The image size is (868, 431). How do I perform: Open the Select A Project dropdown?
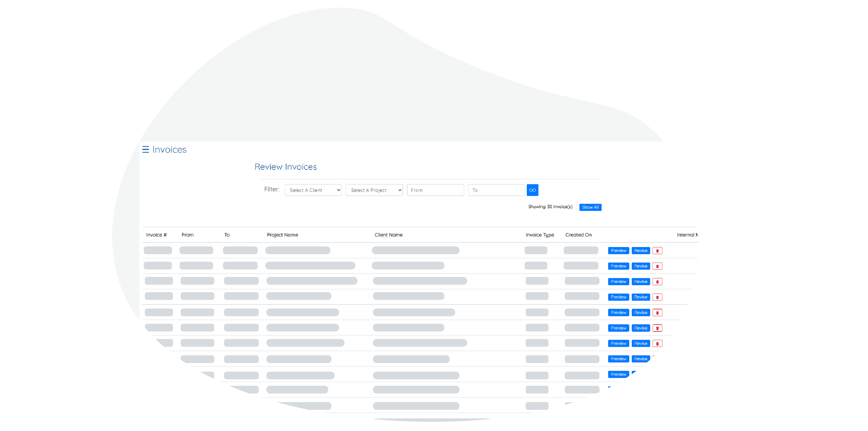point(374,190)
